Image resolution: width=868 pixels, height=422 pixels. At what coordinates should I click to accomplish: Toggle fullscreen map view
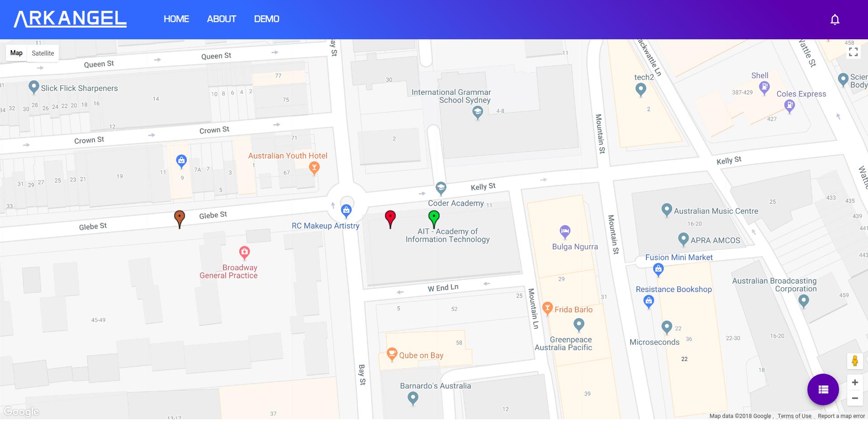(853, 52)
